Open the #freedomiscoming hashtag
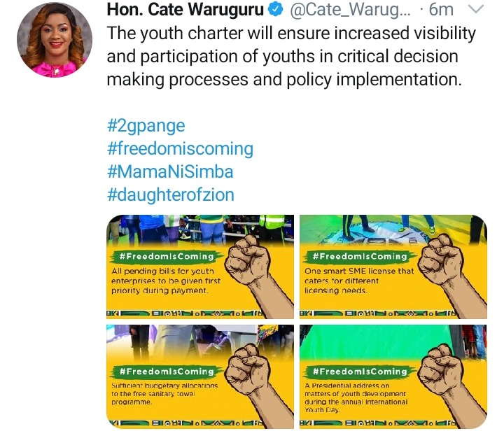Viewport: 504px width, 438px height. 180,149
